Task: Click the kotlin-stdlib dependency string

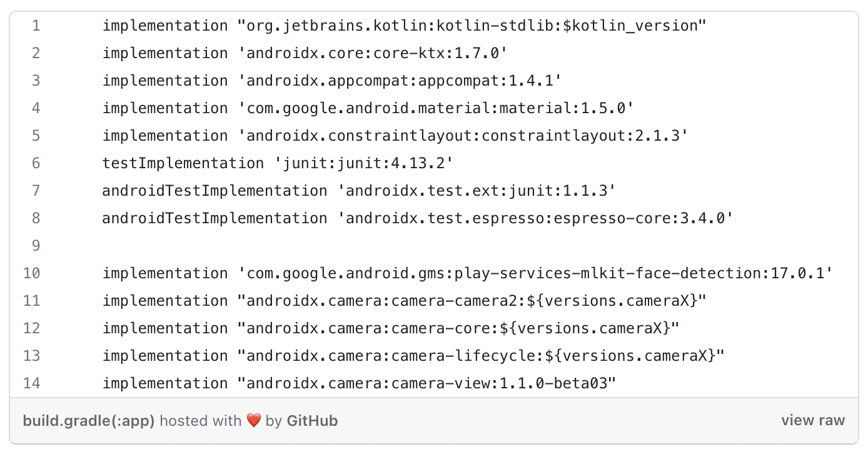Action: click(472, 26)
